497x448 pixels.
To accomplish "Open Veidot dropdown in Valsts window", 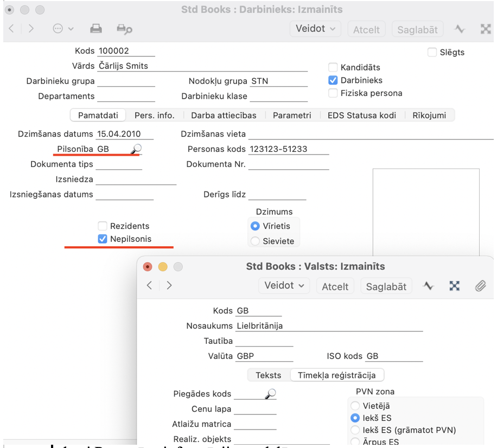I will [284, 285].
